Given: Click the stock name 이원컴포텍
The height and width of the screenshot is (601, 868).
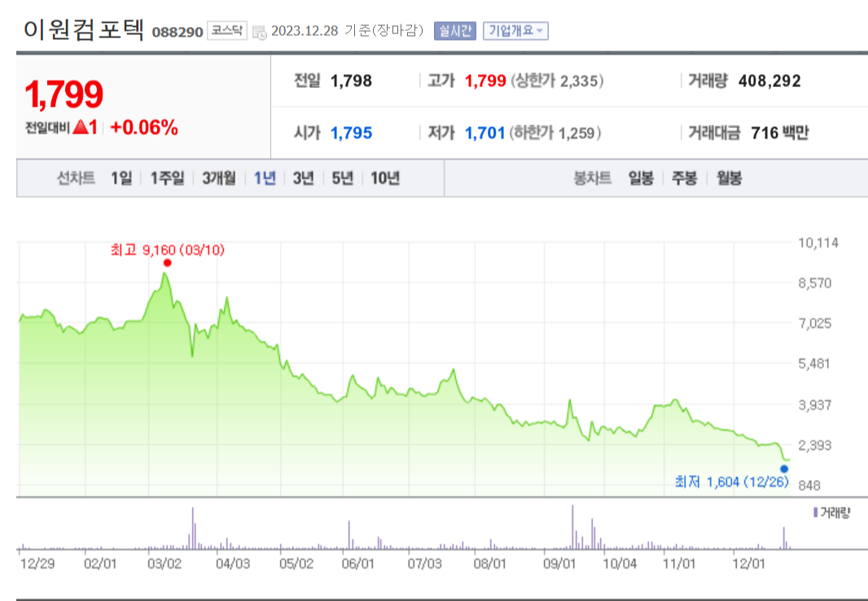Looking at the screenshot, I should pos(84,29).
